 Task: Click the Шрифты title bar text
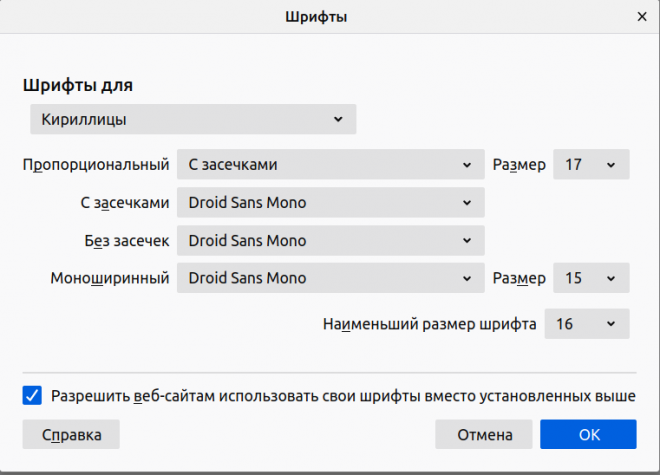click(330, 16)
